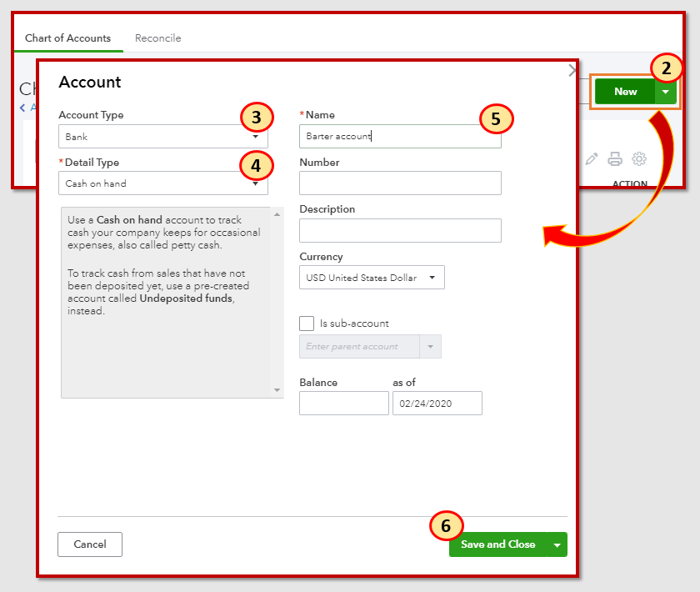Viewport: 700px width, 592px height.
Task: Click the as of date field
Action: [437, 403]
